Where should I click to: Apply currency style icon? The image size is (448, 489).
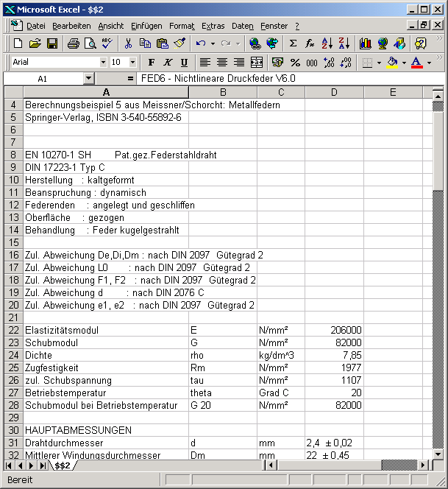[x=277, y=63]
